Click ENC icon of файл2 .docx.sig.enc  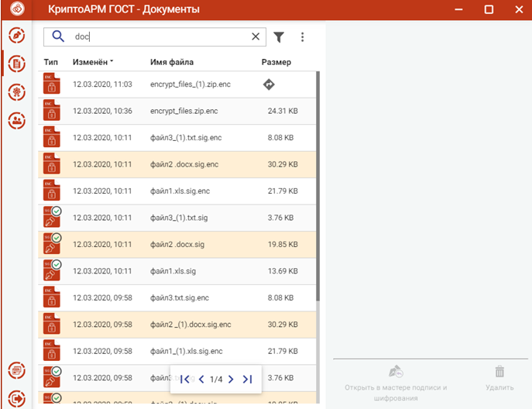click(x=52, y=164)
